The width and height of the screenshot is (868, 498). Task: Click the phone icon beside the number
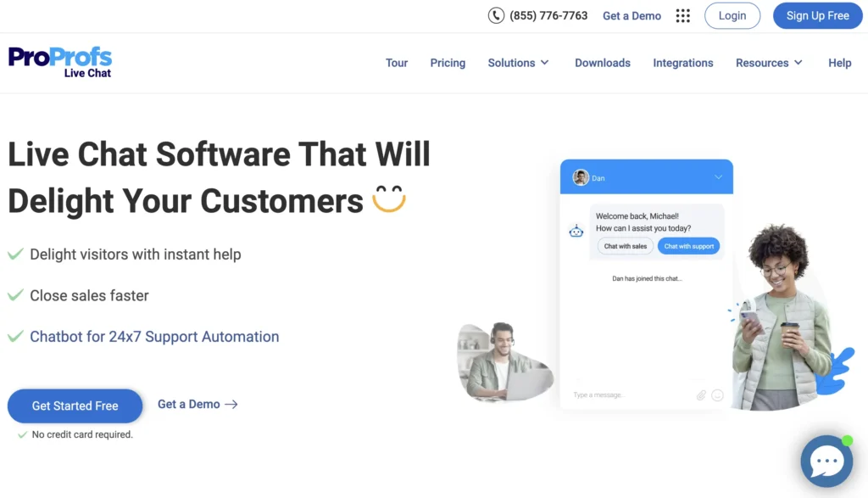point(496,15)
